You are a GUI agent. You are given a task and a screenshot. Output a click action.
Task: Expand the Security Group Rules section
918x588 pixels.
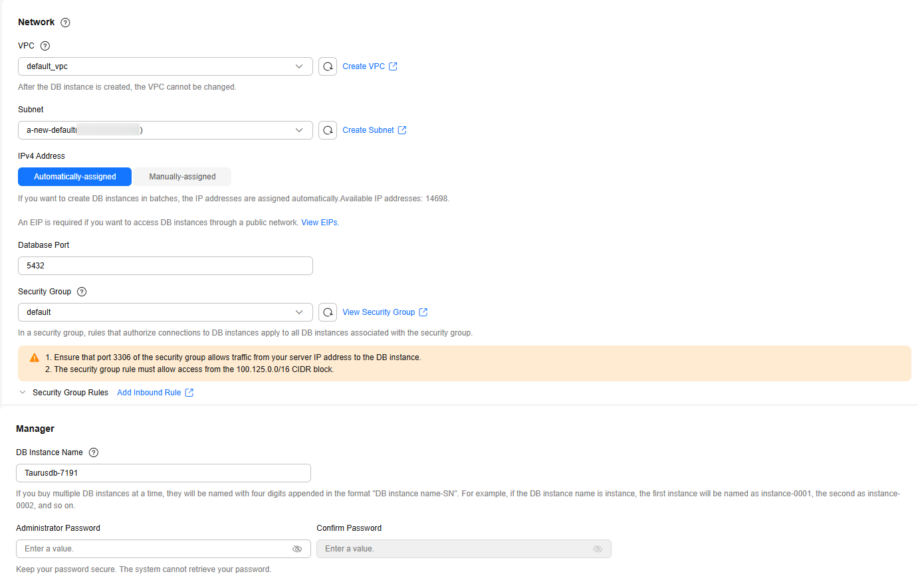coord(23,393)
